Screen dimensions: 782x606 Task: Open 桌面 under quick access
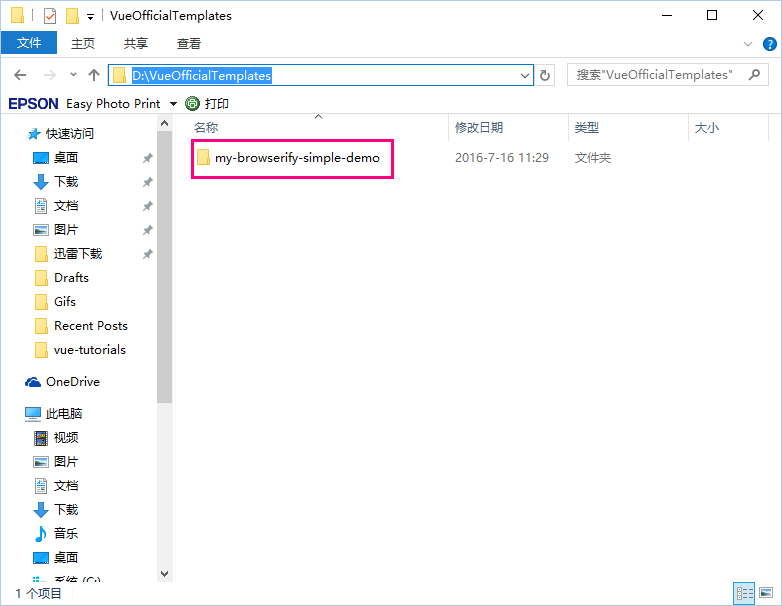pyautogui.click(x=65, y=158)
